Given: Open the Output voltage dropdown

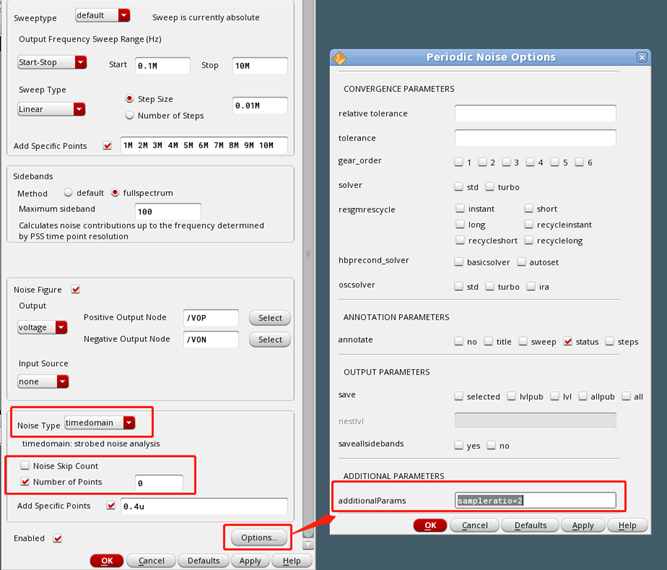Looking at the screenshot, I should [x=42, y=327].
